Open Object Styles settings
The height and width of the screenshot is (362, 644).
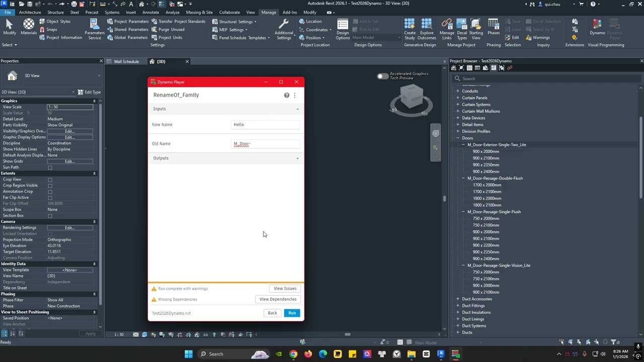[x=55, y=22]
